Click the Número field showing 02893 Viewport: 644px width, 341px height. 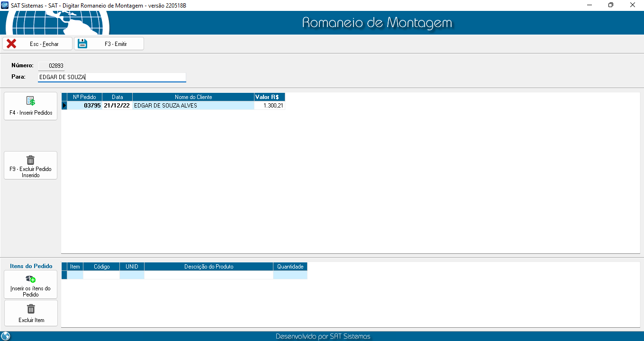51,66
